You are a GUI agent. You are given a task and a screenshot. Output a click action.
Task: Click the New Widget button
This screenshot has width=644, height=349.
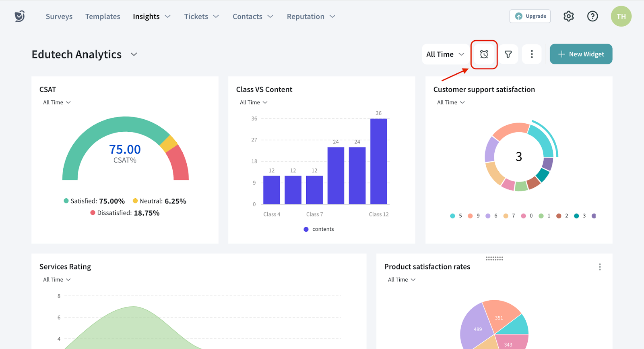[581, 54]
